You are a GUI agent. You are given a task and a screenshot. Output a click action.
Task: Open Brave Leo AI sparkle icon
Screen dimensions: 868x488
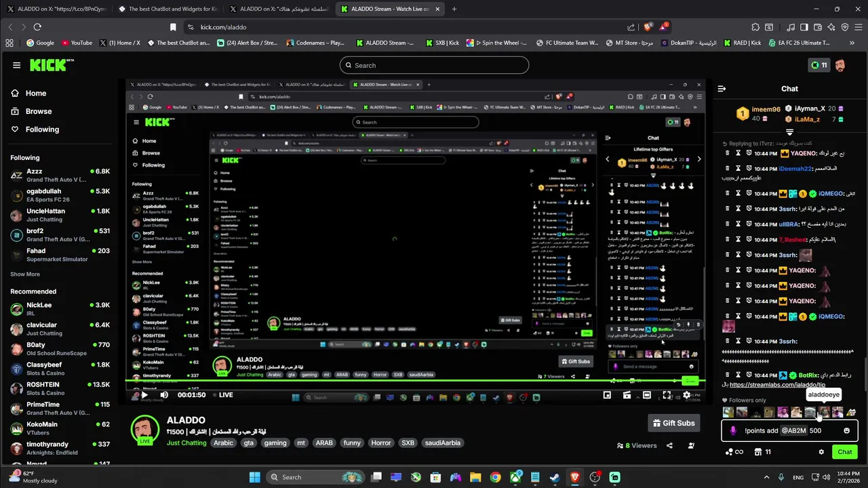click(831, 27)
